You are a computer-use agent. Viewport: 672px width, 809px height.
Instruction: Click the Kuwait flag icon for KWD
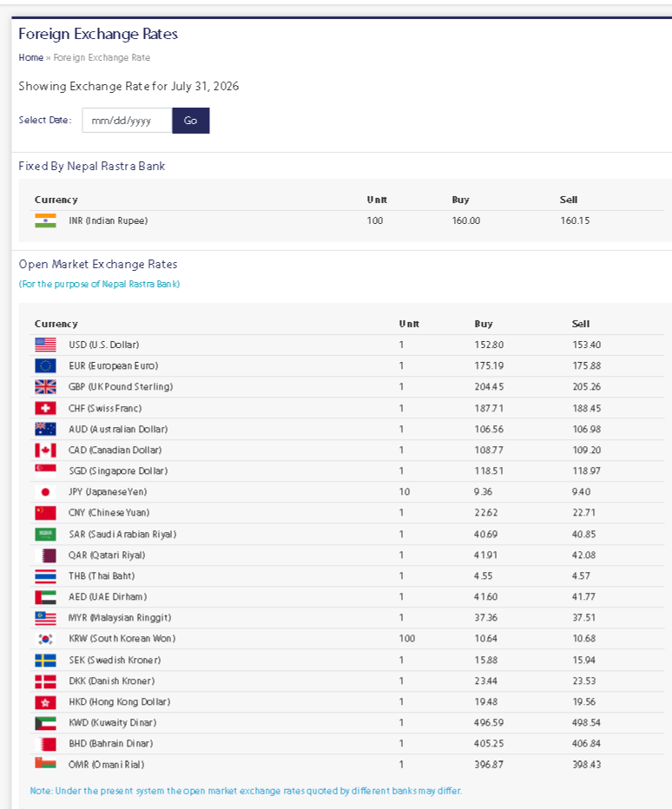pyautogui.click(x=45, y=723)
